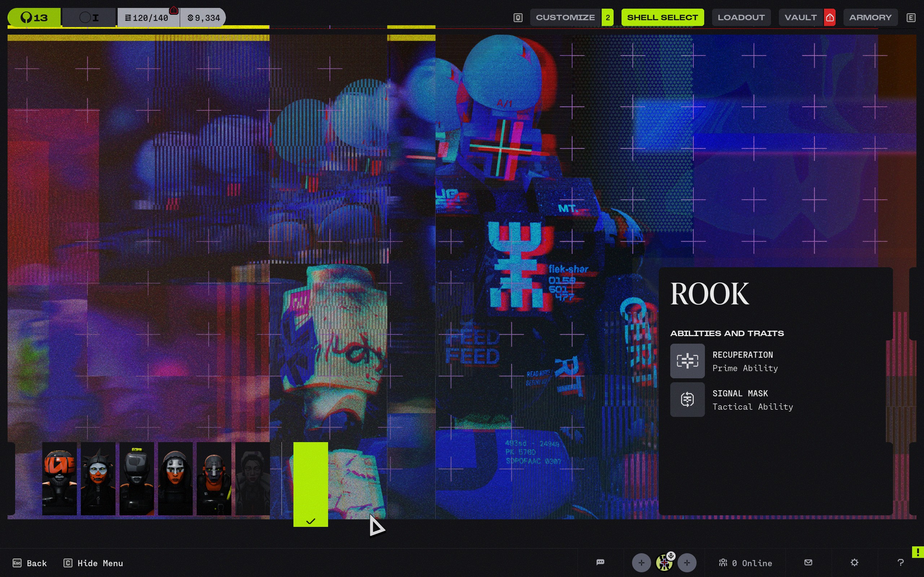Switch to the Loadout tab

pyautogui.click(x=741, y=18)
